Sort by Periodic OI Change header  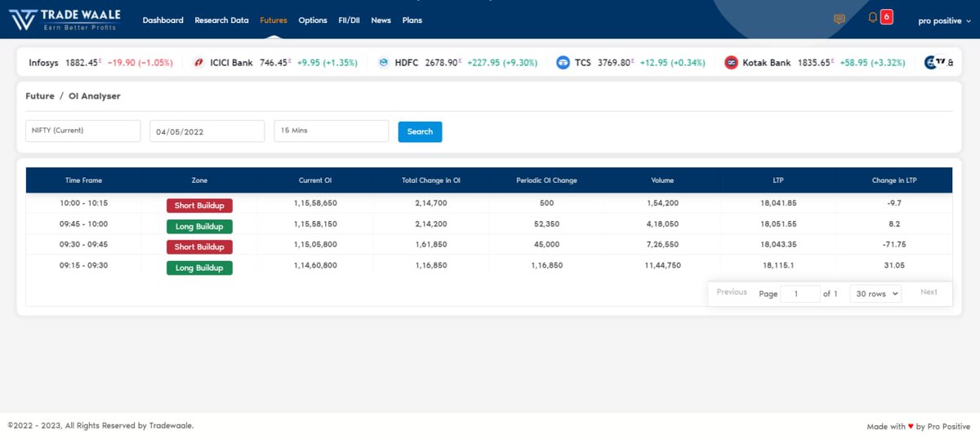547,180
